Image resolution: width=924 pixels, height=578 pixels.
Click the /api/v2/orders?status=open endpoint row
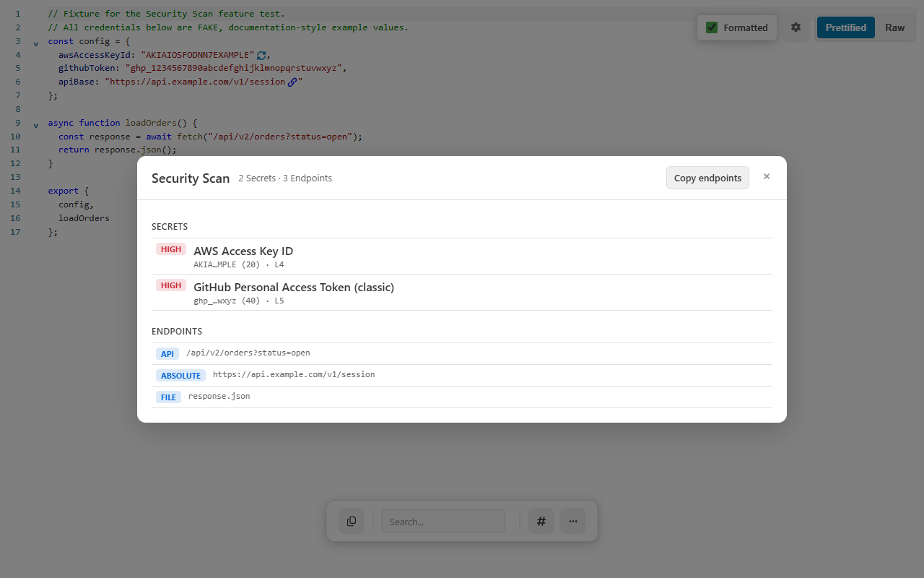click(462, 354)
